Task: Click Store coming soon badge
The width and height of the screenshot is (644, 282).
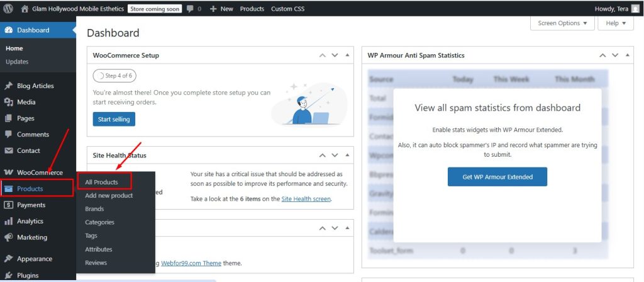Action: pos(155,9)
